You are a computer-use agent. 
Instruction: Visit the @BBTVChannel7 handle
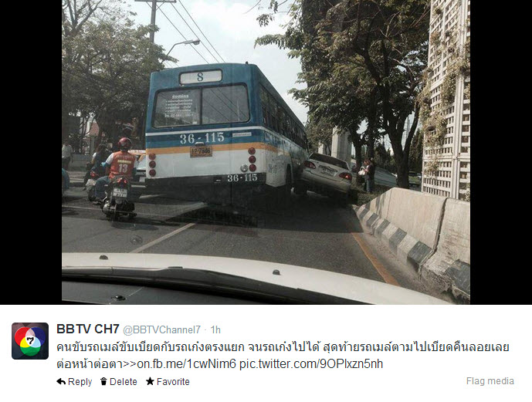161,329
